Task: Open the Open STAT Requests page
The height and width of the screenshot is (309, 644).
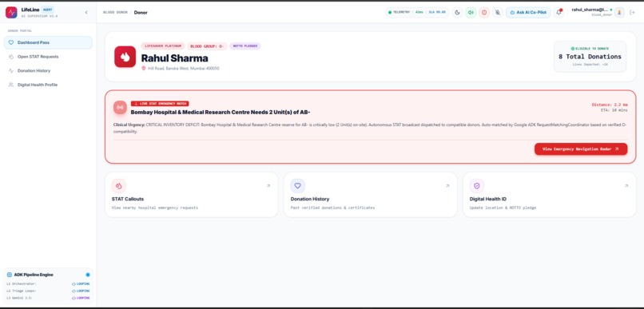Action: 48,57
